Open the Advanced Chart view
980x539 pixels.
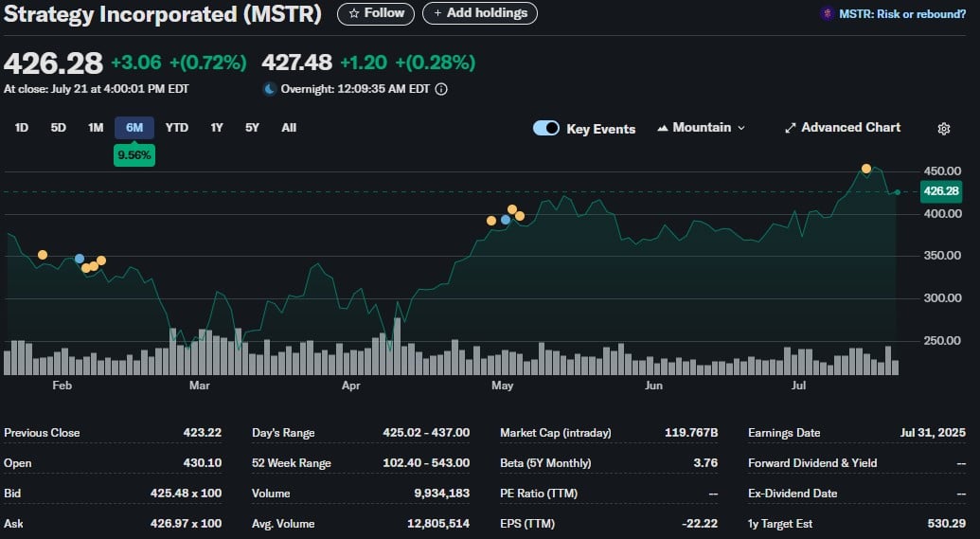[x=843, y=128]
